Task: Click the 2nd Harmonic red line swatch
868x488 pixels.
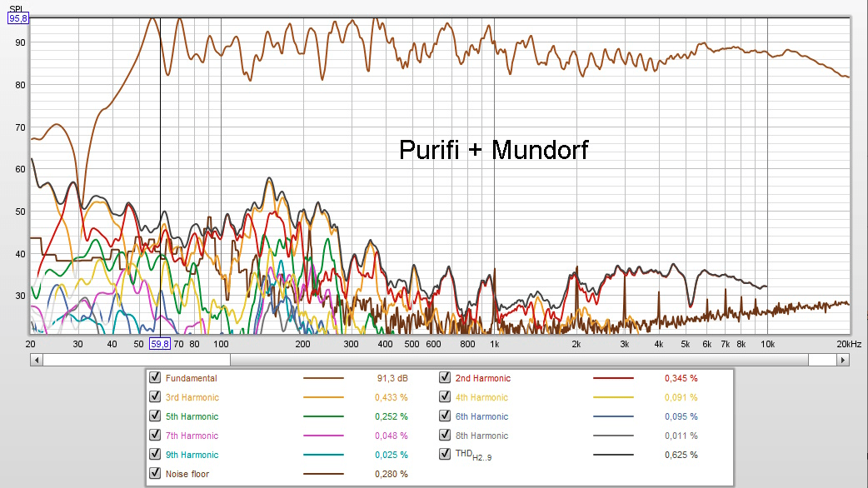Action: click(613, 378)
